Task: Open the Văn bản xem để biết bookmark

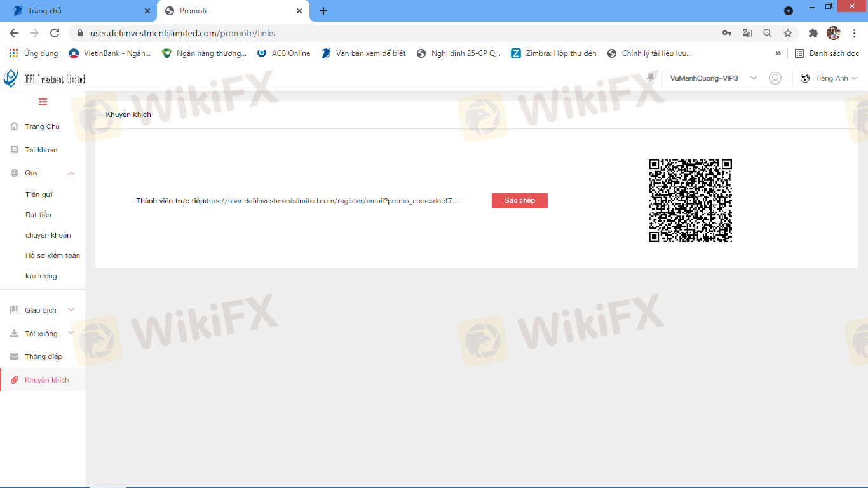Action: (363, 53)
